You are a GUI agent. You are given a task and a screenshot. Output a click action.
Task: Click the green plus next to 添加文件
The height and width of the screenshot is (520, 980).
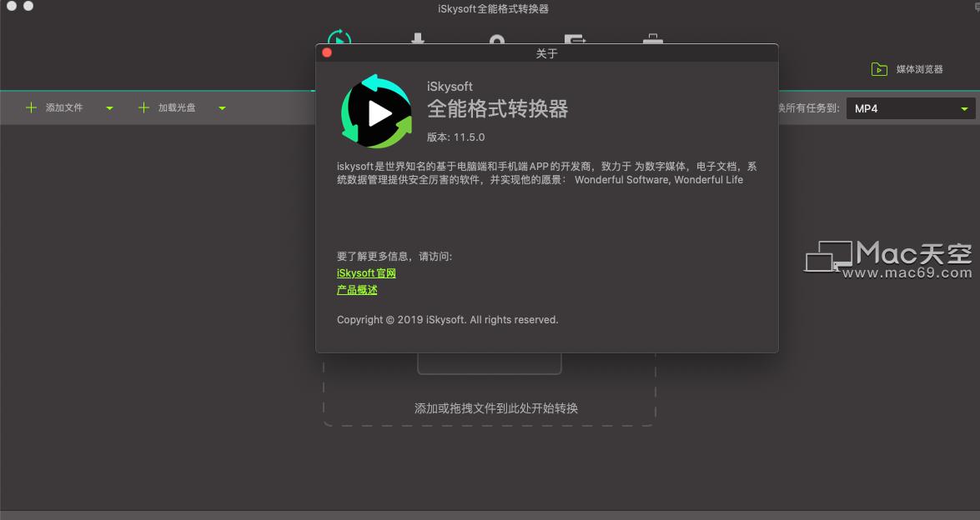[33, 107]
